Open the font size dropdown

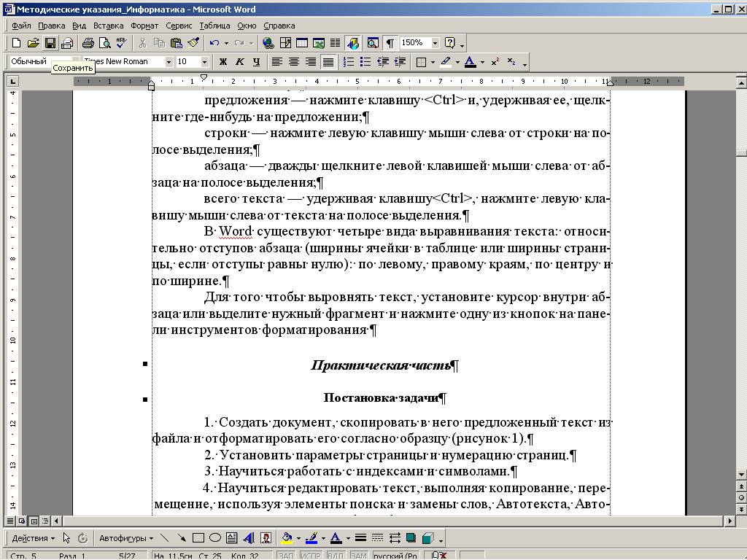[x=204, y=62]
